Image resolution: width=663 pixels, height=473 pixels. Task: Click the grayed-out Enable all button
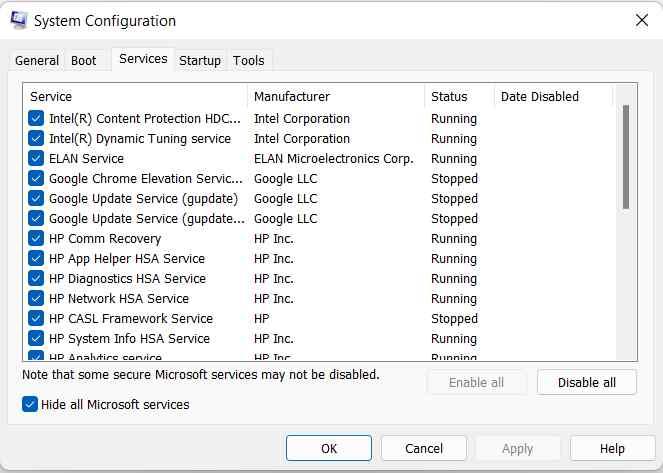[x=477, y=383]
